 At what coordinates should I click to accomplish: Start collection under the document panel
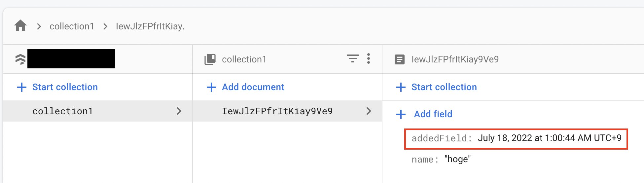[x=444, y=87]
